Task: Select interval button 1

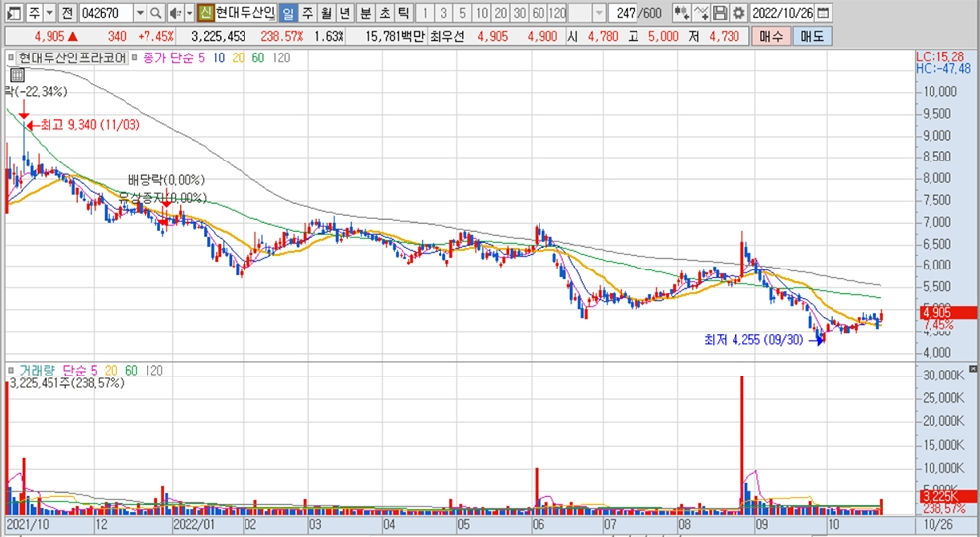Action: tap(425, 13)
